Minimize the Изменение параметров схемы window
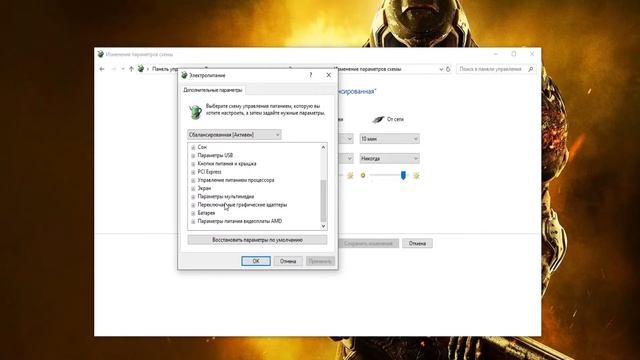Image resolution: width=640 pixels, height=360 pixels. tap(496, 54)
